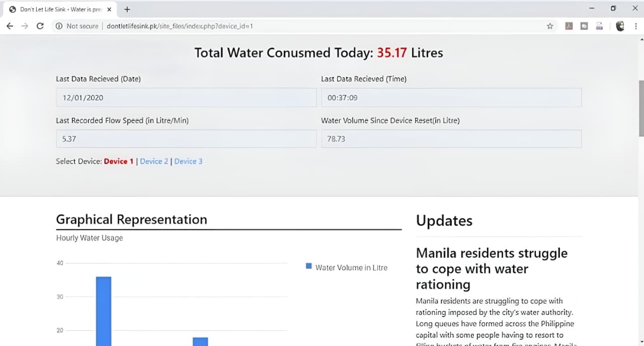The width and height of the screenshot is (644, 346).
Task: Click the Not secure info icon
Action: [60, 26]
